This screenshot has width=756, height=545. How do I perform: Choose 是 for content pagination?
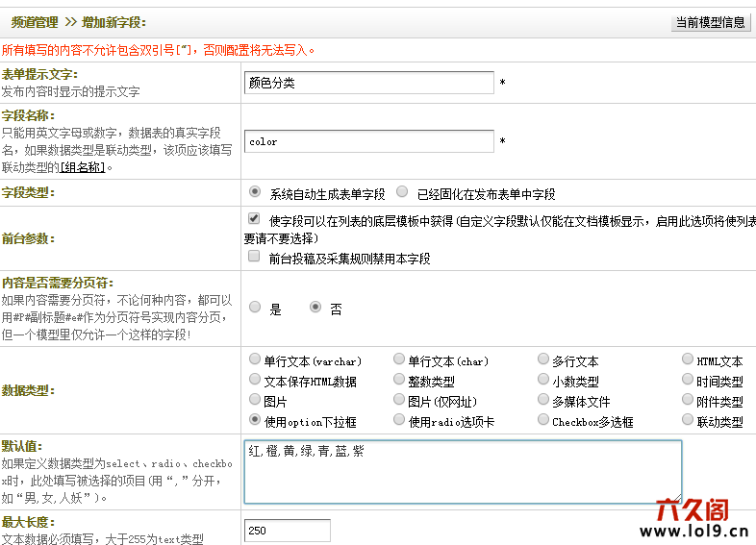[255, 308]
